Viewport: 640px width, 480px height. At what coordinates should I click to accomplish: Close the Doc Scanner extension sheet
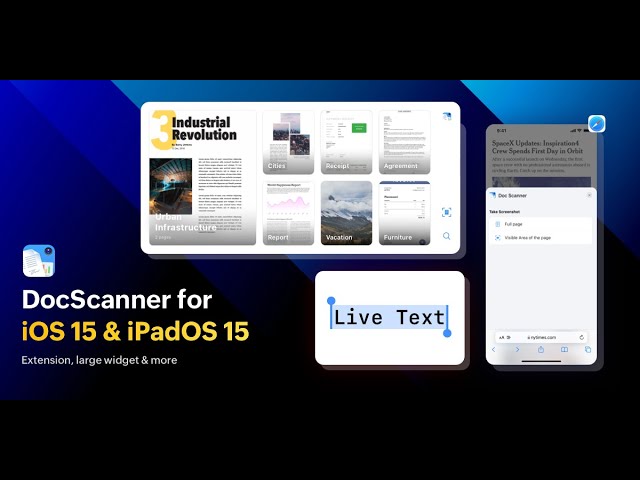(x=588, y=196)
